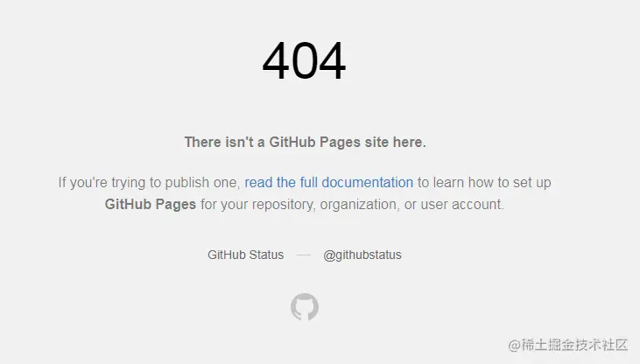The height and width of the screenshot is (364, 640).
Task: Click the GitHub Octocat logo
Action: [305, 306]
